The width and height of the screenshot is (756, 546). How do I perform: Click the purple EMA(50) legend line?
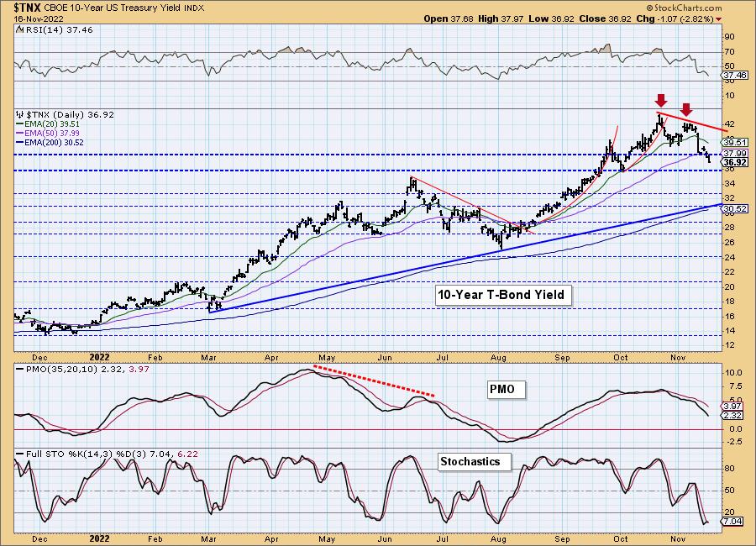[x=20, y=133]
